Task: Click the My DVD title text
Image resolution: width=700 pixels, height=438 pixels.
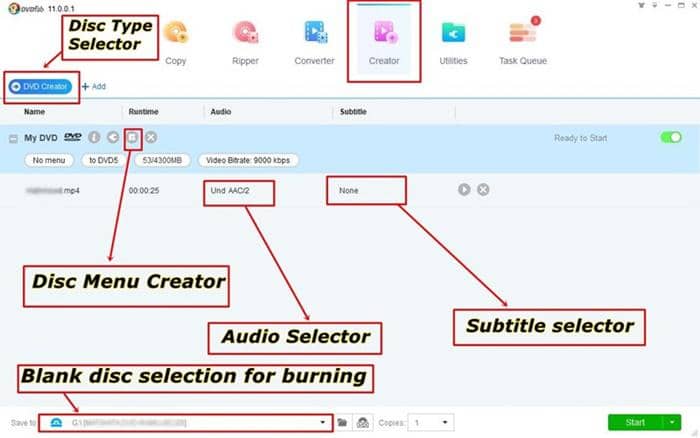Action: click(x=41, y=138)
